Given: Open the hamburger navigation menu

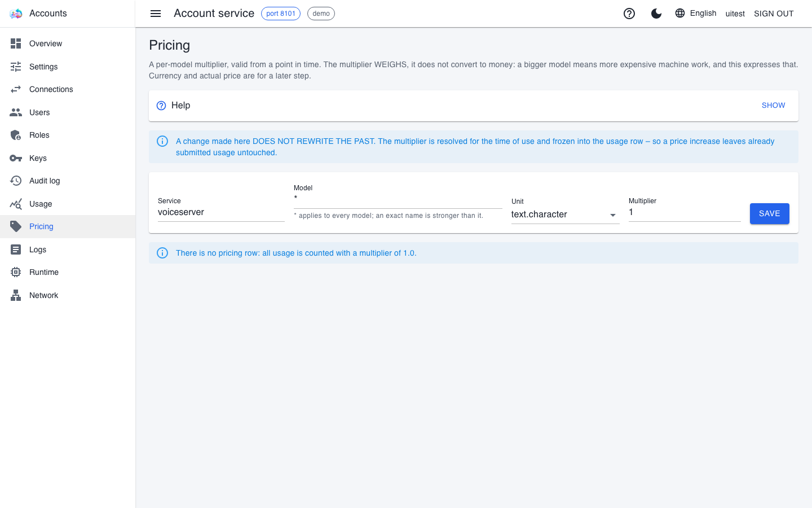Looking at the screenshot, I should [x=156, y=14].
